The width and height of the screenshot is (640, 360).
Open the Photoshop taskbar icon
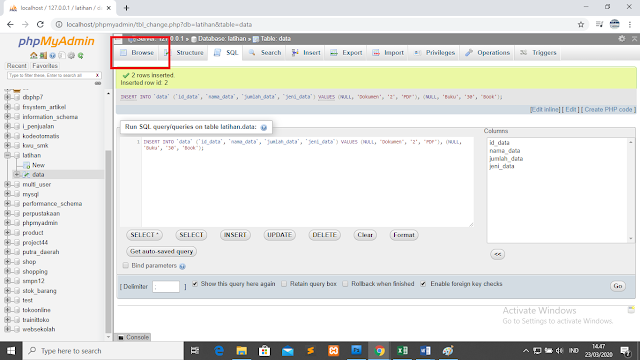pos(356,351)
